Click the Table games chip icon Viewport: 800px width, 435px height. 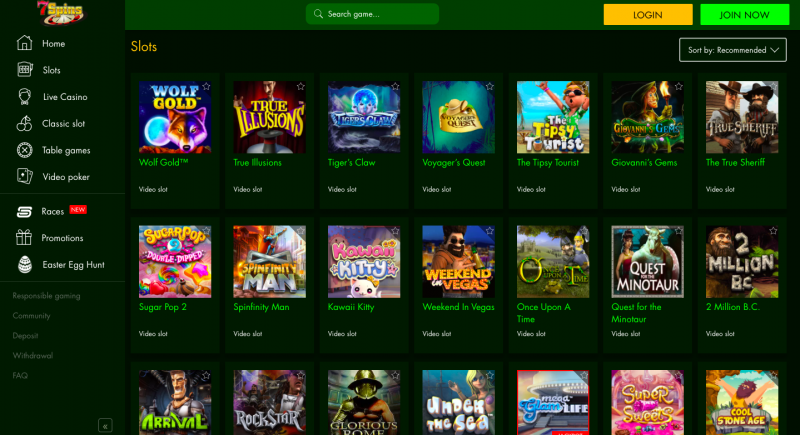24,150
